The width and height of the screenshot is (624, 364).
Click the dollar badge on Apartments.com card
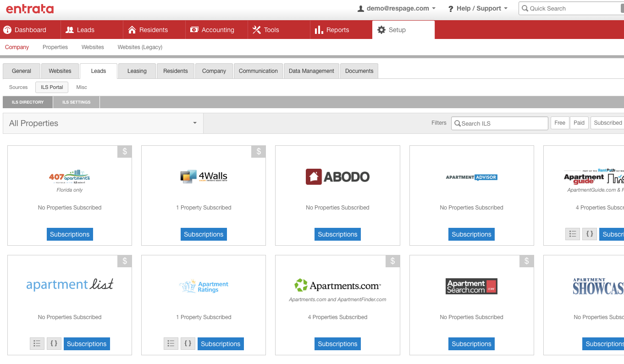(392, 261)
